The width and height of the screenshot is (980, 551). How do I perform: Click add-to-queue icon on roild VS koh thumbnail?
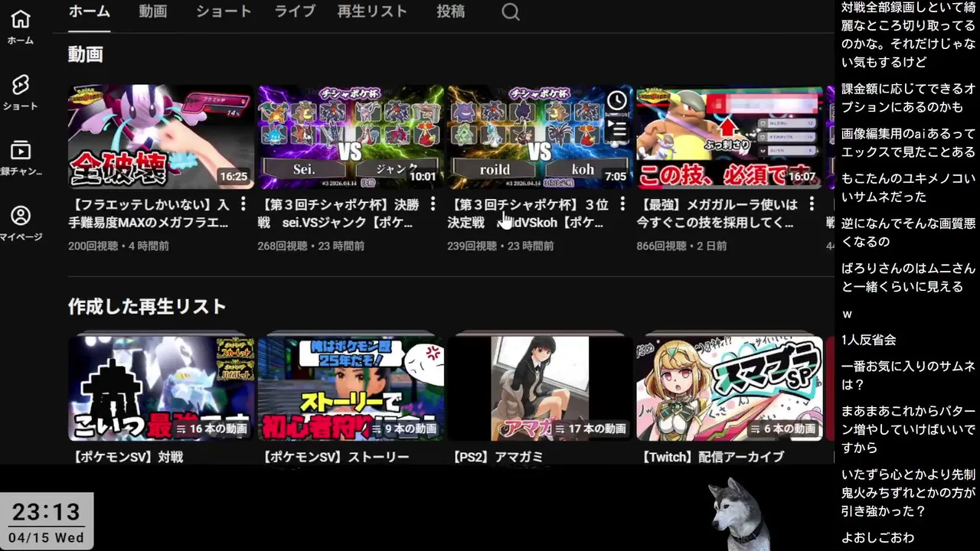point(616,129)
